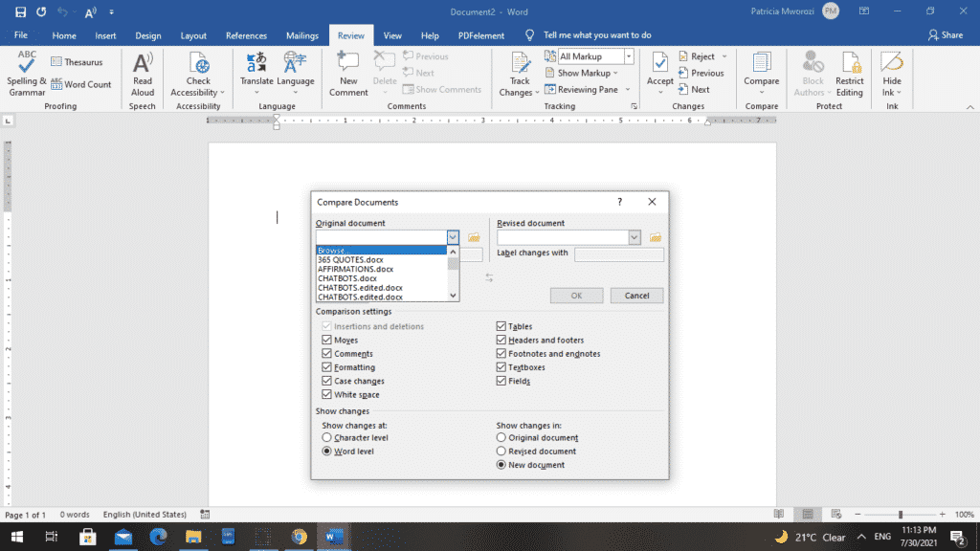Screen dimensions: 980x551
Task: Select Original document radio option
Action: [501, 438]
